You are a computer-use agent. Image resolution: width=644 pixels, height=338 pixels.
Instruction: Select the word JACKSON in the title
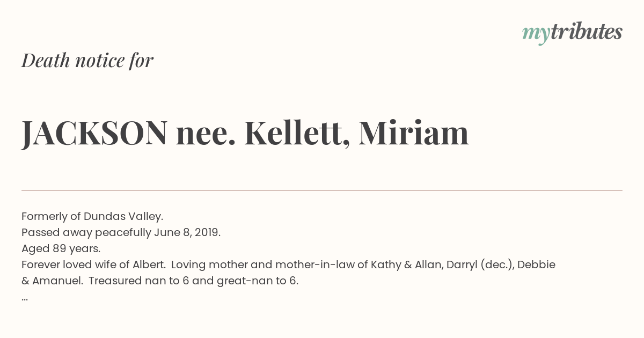pos(94,133)
